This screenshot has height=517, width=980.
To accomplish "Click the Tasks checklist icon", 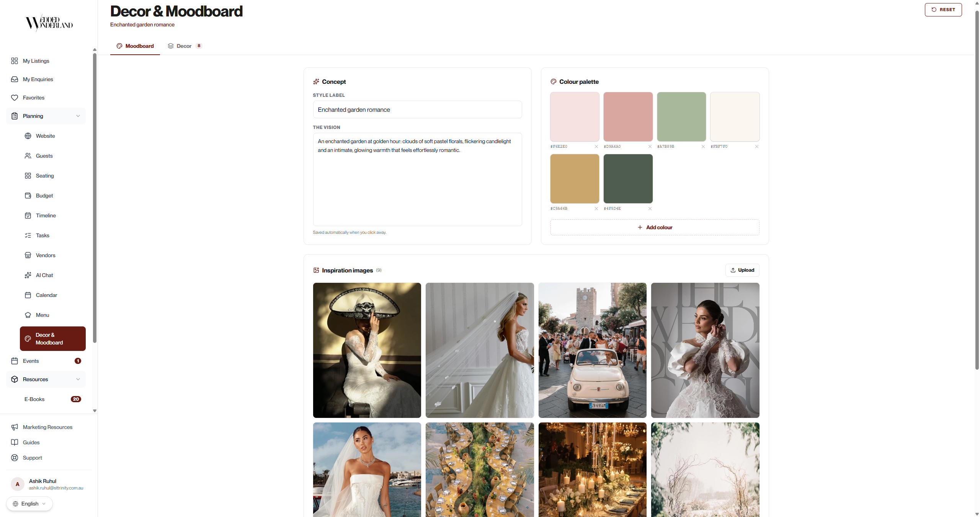I will click(28, 235).
